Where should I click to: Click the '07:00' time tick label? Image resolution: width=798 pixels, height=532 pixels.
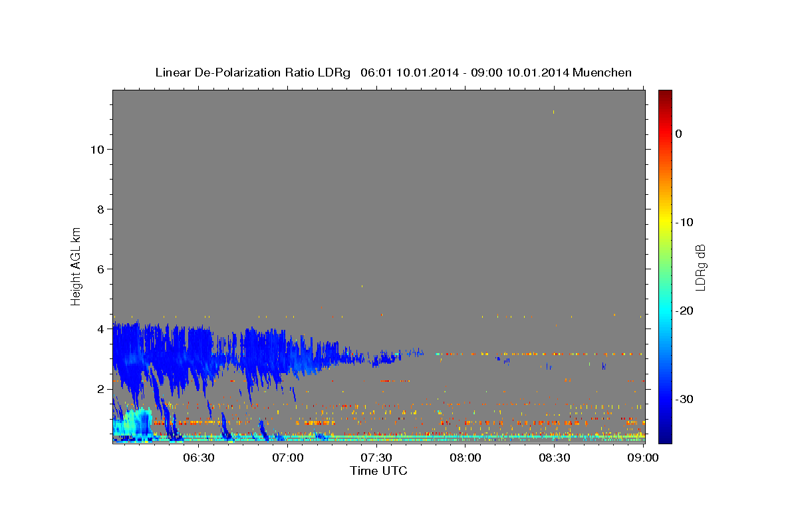tap(288, 458)
